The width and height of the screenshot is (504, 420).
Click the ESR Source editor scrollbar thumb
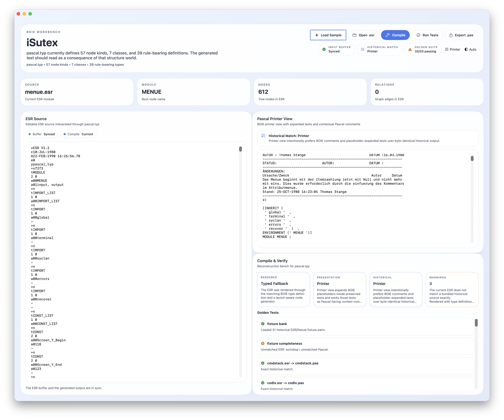click(x=241, y=149)
